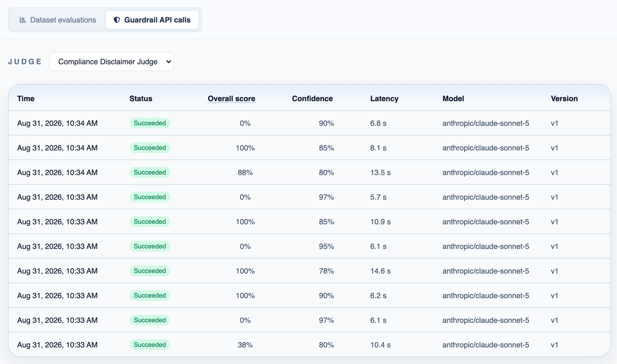
Task: Click Succeeded badge in the 6.8 s row
Action: click(150, 123)
